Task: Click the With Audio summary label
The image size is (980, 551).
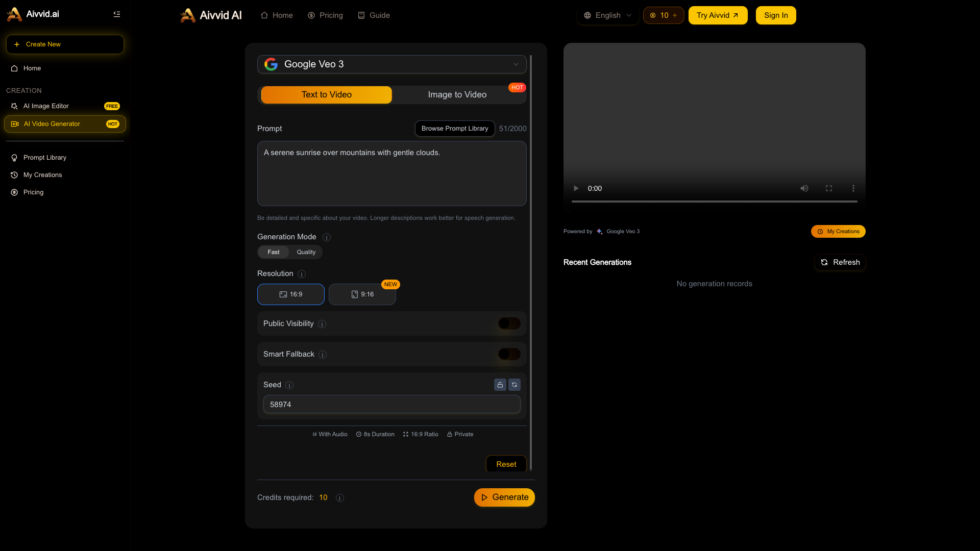Action: tap(330, 435)
